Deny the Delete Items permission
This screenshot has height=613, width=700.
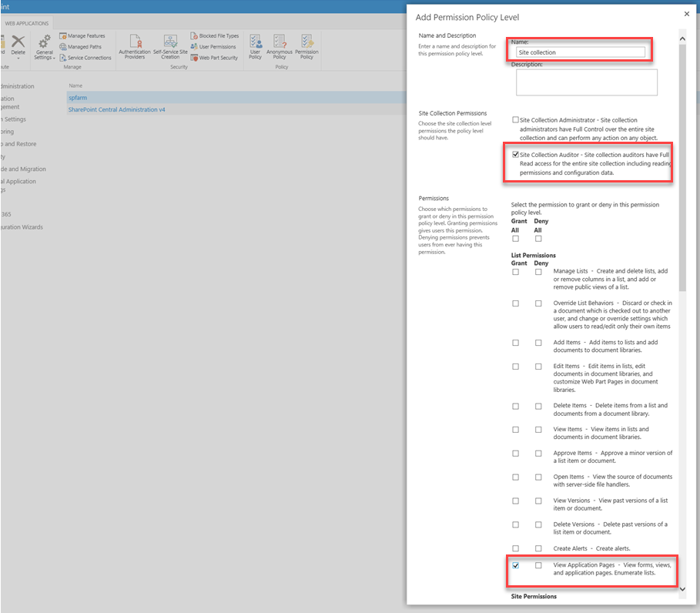[538, 407]
